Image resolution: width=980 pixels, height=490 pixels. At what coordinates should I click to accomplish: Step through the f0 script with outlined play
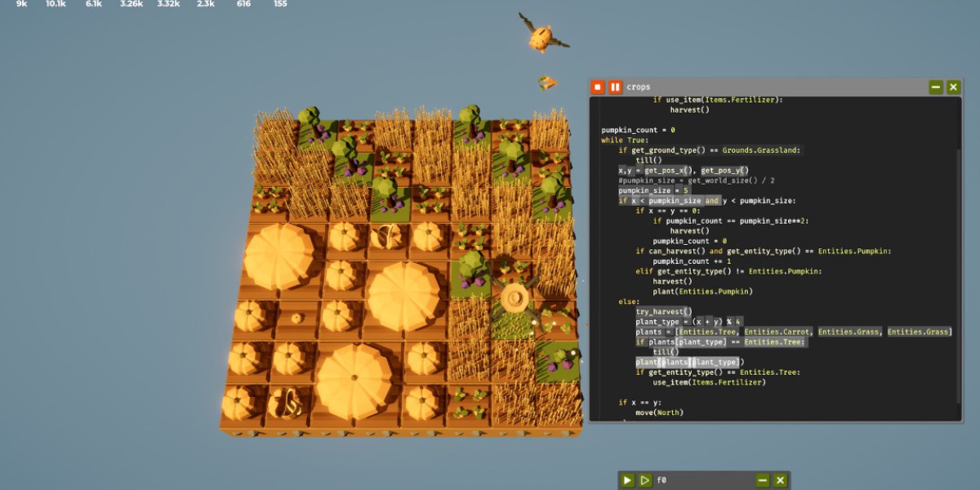pos(644,480)
